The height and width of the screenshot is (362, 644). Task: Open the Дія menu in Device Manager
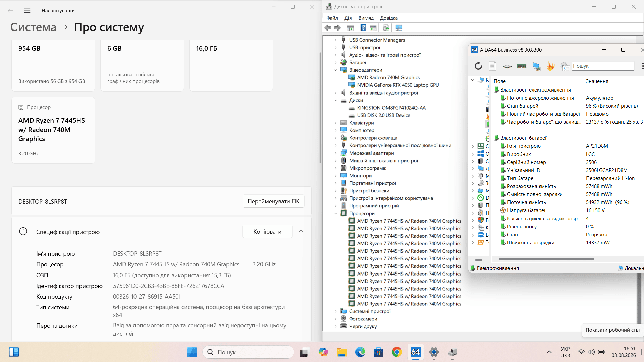[x=348, y=18]
